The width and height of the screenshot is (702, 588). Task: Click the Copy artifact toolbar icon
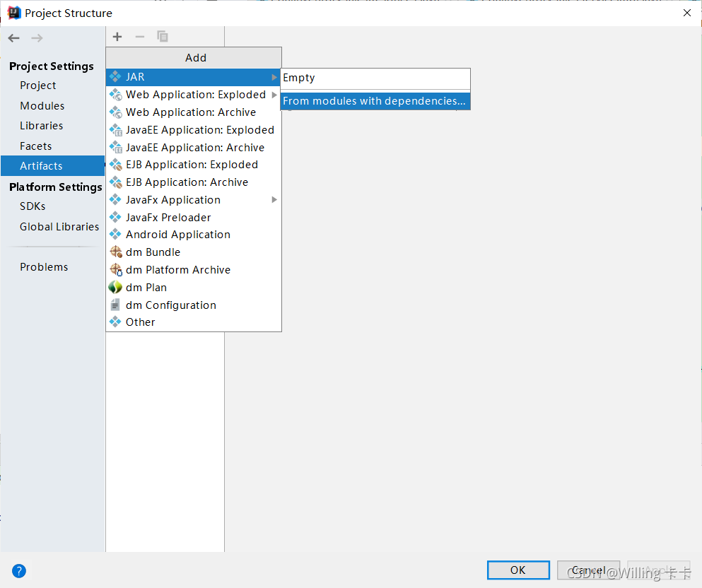tap(162, 37)
